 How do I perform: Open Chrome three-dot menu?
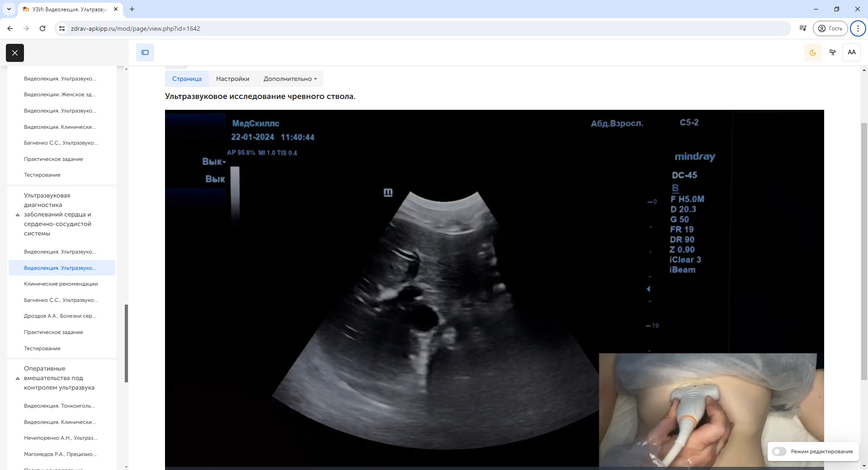[858, 28]
